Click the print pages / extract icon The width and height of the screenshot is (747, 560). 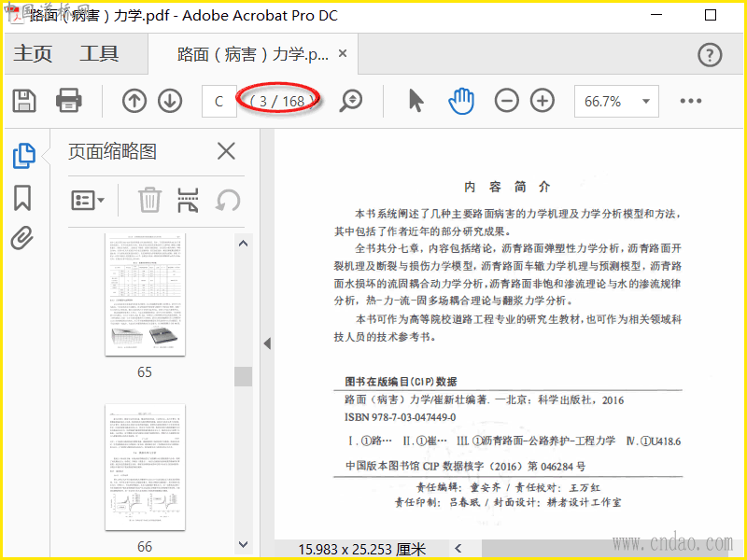[188, 200]
